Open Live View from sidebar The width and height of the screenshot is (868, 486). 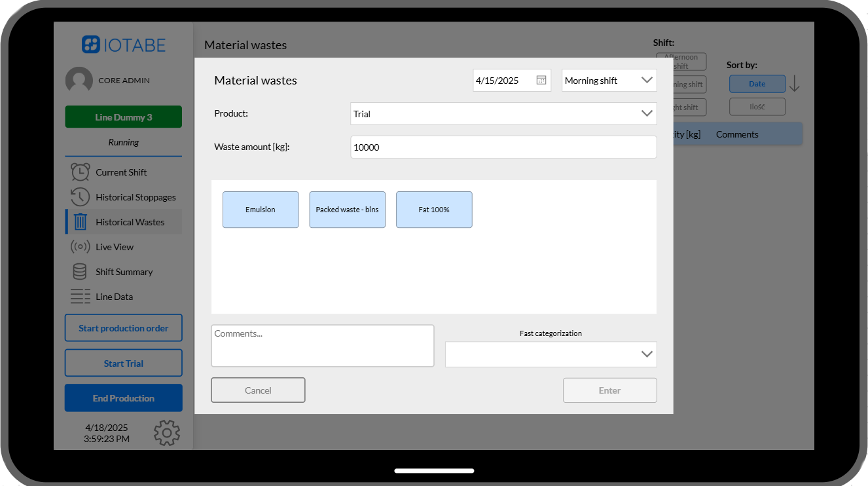(x=115, y=247)
